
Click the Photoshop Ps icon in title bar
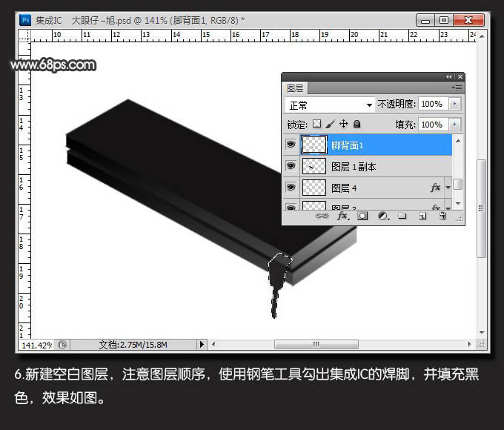point(25,20)
